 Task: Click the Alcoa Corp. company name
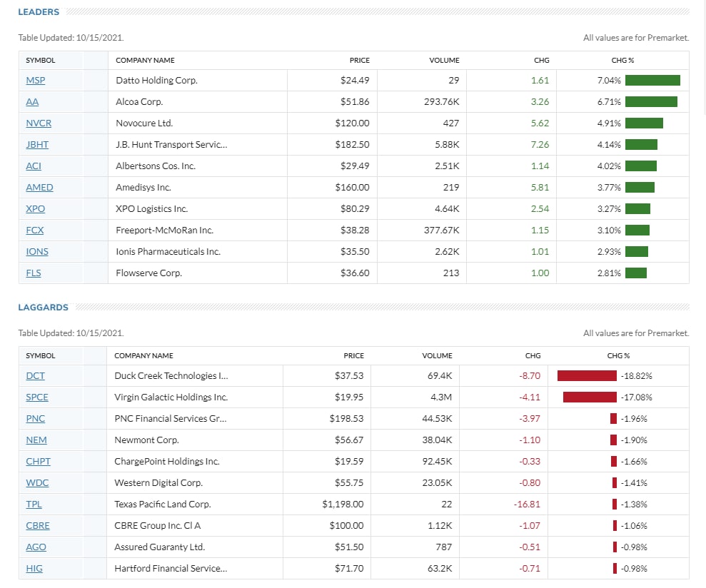tap(139, 102)
